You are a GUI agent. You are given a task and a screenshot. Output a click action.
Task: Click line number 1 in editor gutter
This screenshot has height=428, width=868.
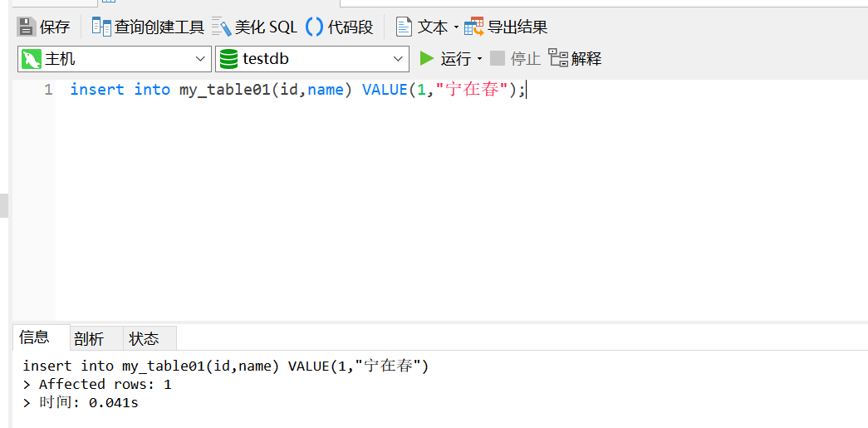(x=49, y=90)
